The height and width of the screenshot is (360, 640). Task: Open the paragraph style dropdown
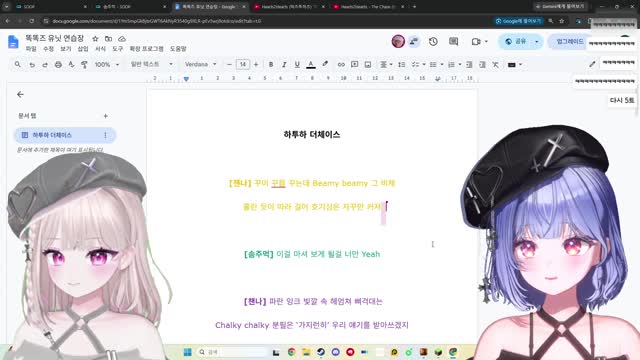[x=151, y=64]
